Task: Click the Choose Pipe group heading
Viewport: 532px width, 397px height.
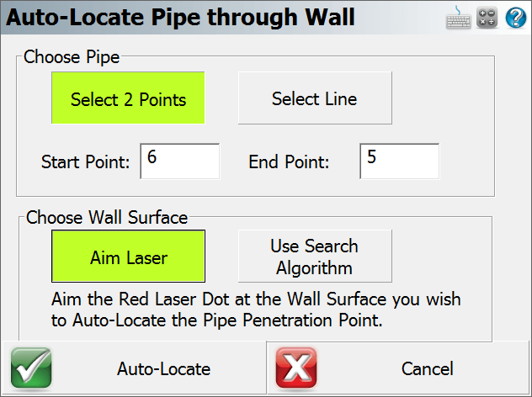Action: [72, 56]
